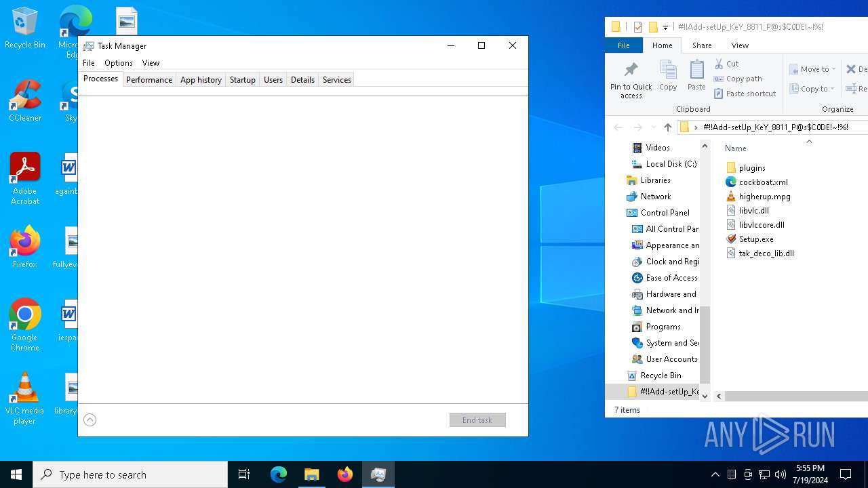Click the Back arrow in File Explorer
868x488 pixels.
click(618, 127)
